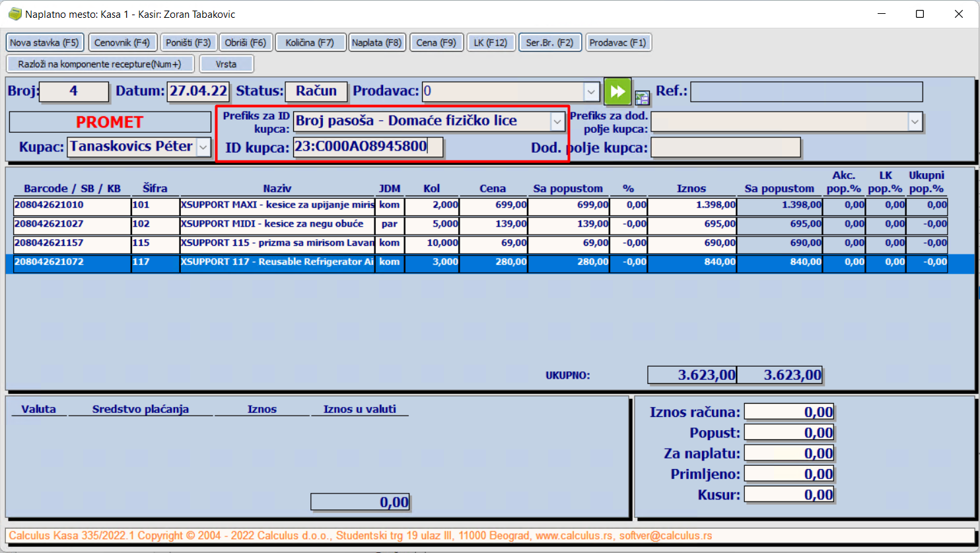Image resolution: width=980 pixels, height=553 pixels.
Task: Select barcode cell 208042621027
Action: tap(72, 225)
